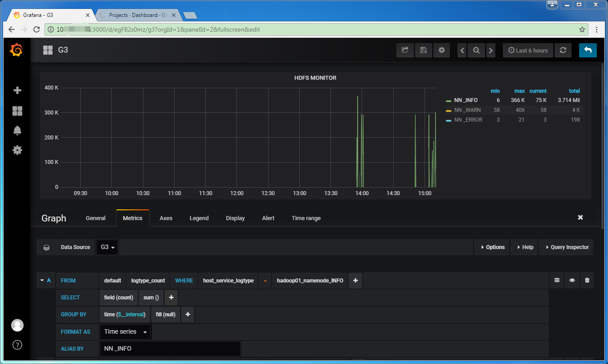
Task: Open the Grafana logo home menu
Action: (16, 50)
